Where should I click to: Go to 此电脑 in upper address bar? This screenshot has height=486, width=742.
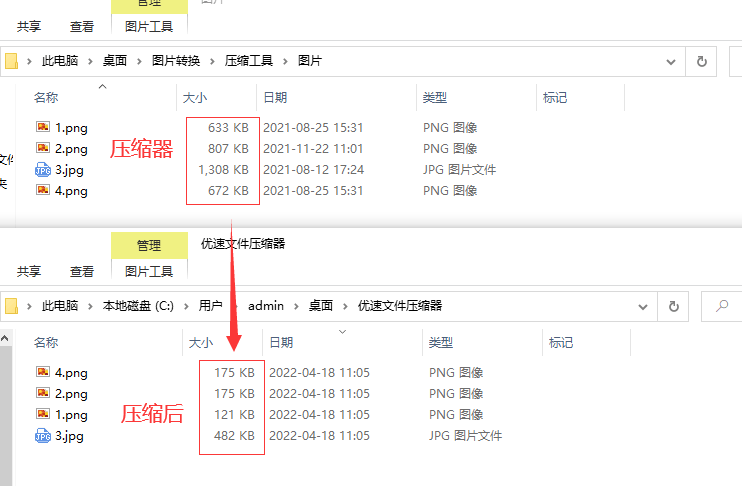60,61
